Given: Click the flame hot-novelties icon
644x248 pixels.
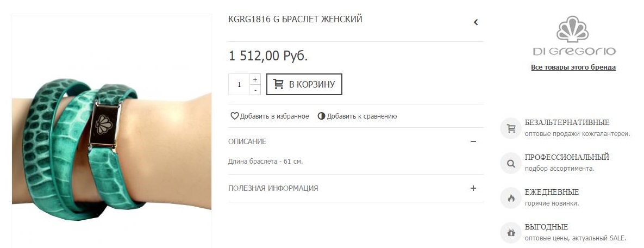Looking at the screenshot, I should click(511, 198).
